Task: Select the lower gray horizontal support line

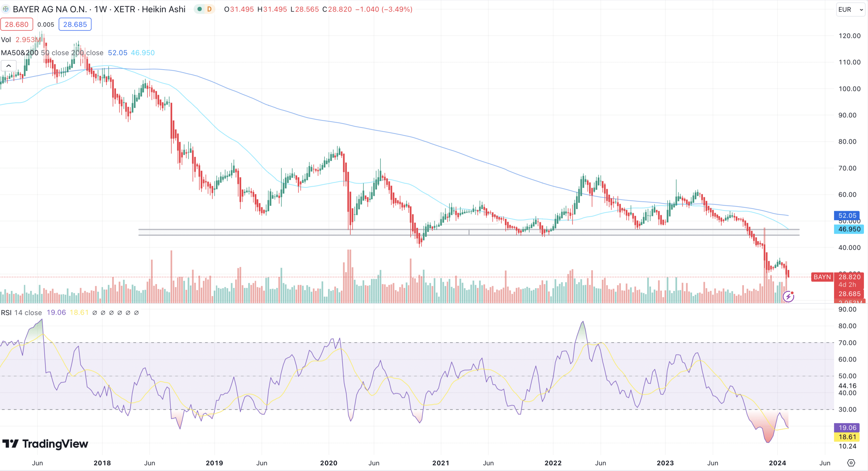Action: pyautogui.click(x=469, y=235)
